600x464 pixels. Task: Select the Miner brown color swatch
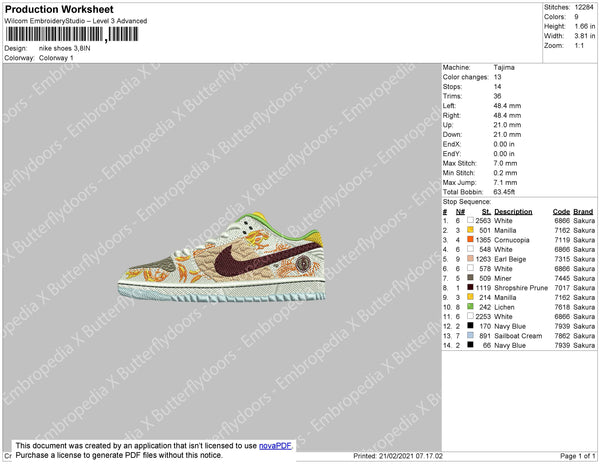pyautogui.click(x=470, y=278)
